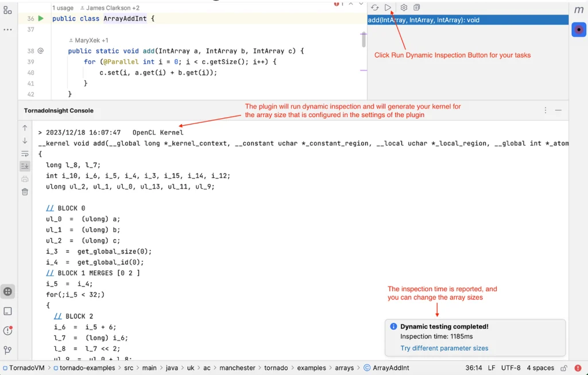Open the 4 spaces indent selector
588x375 pixels.
540,368
